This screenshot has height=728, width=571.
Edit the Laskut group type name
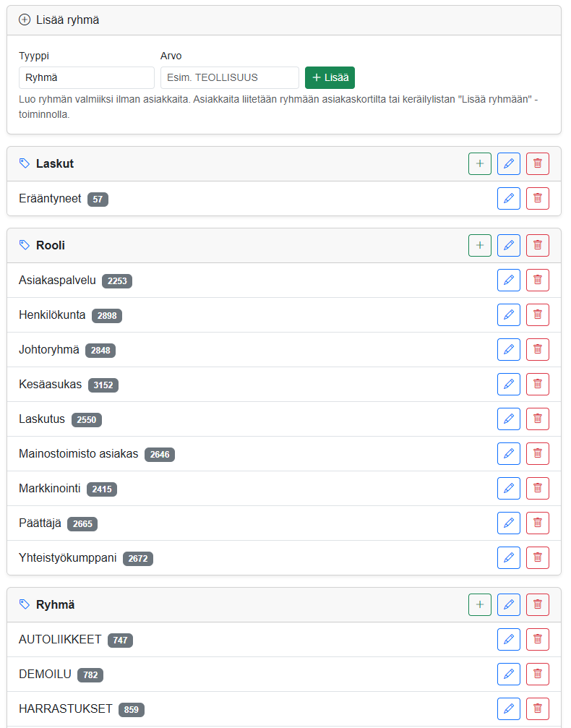[x=509, y=163]
